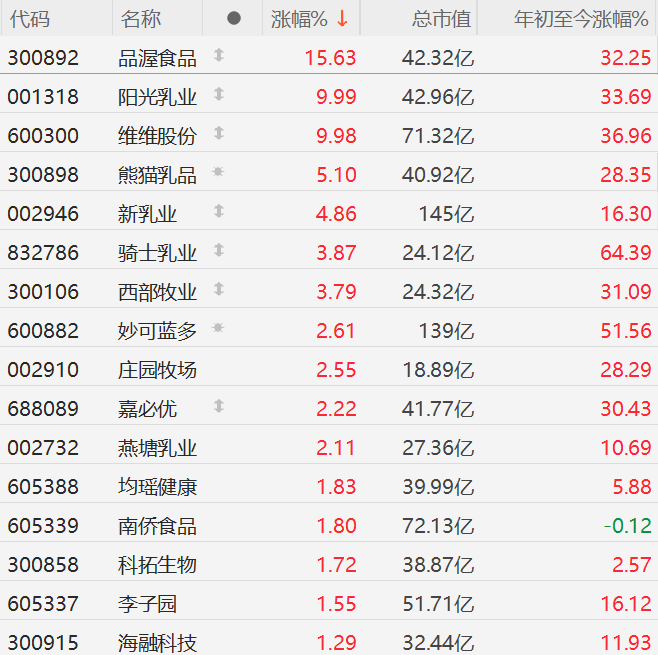
Task: Open stock name 海融科技
Action: point(157,643)
